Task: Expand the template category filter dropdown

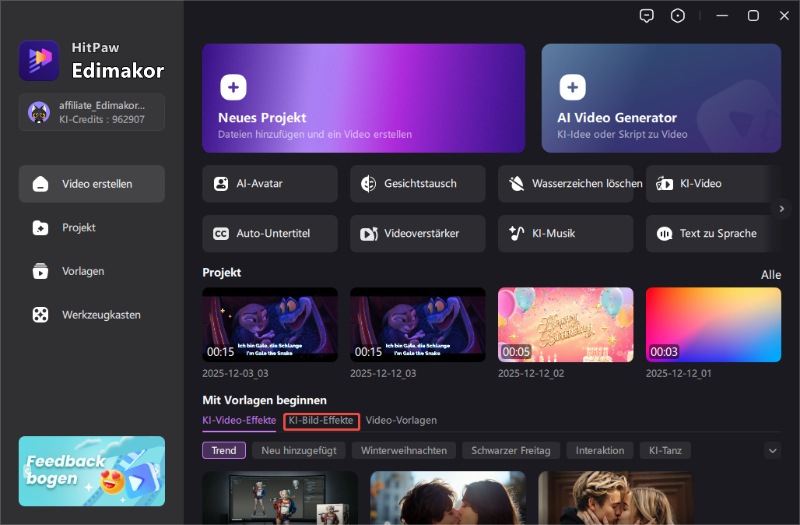Action: [772, 451]
